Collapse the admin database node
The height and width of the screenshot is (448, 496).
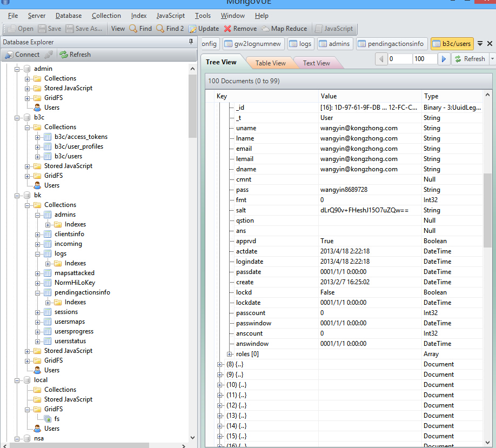point(17,69)
